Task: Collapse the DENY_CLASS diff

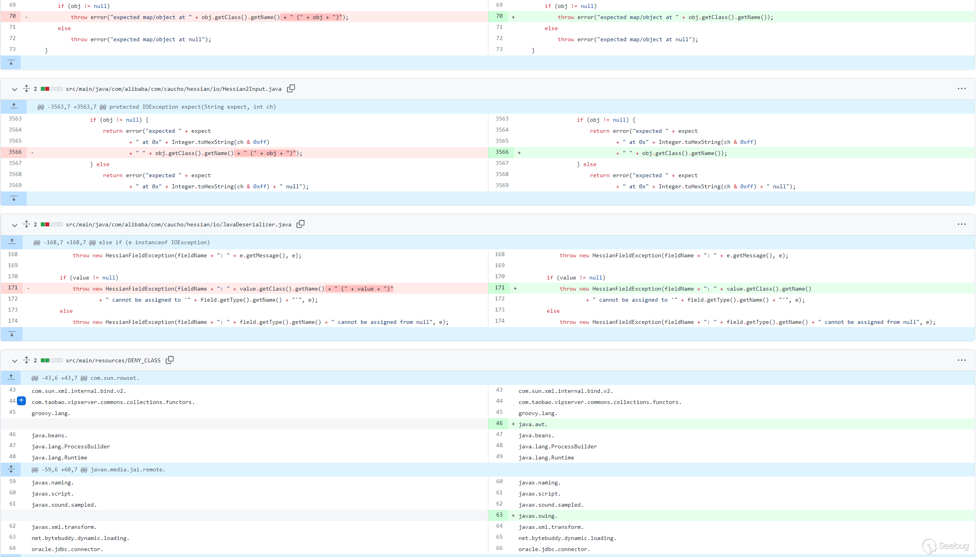Action: 15,361
